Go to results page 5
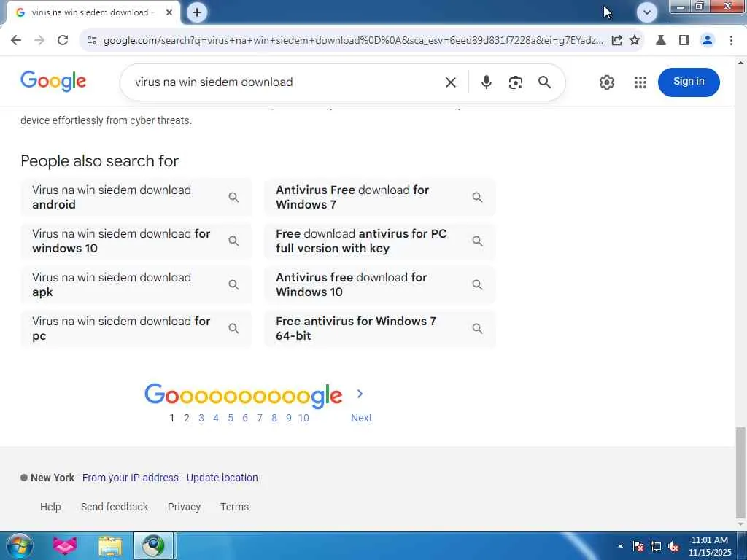The height and width of the screenshot is (560, 747). 231,418
